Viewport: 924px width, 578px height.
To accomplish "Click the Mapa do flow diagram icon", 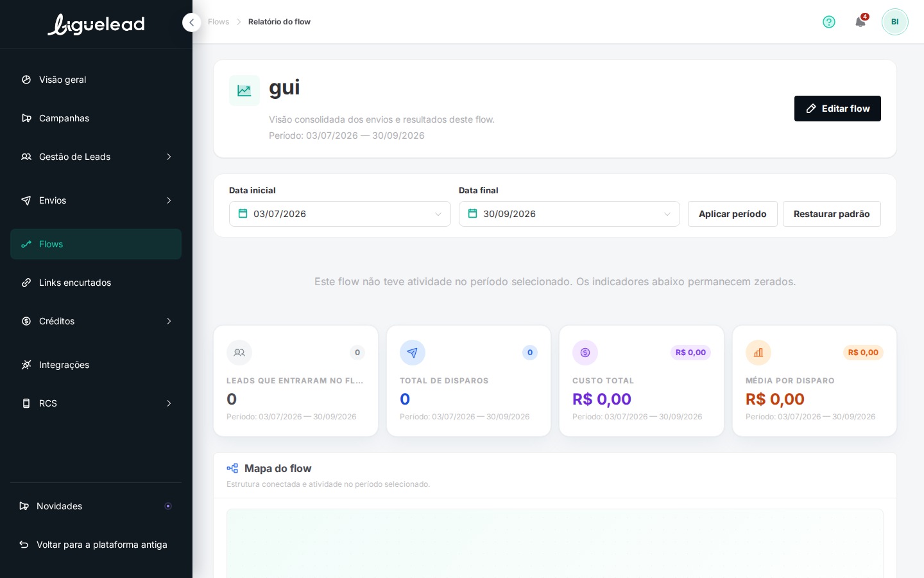I will [x=232, y=469].
